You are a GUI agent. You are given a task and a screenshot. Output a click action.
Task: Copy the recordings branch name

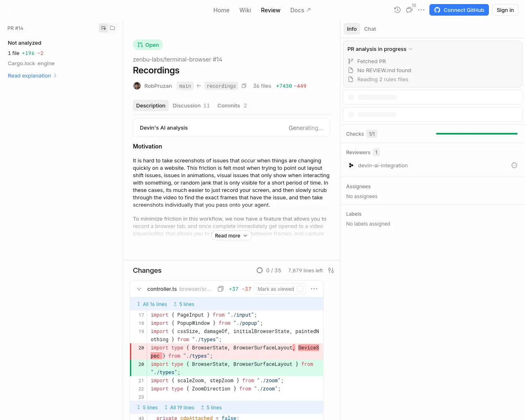pyautogui.click(x=244, y=86)
